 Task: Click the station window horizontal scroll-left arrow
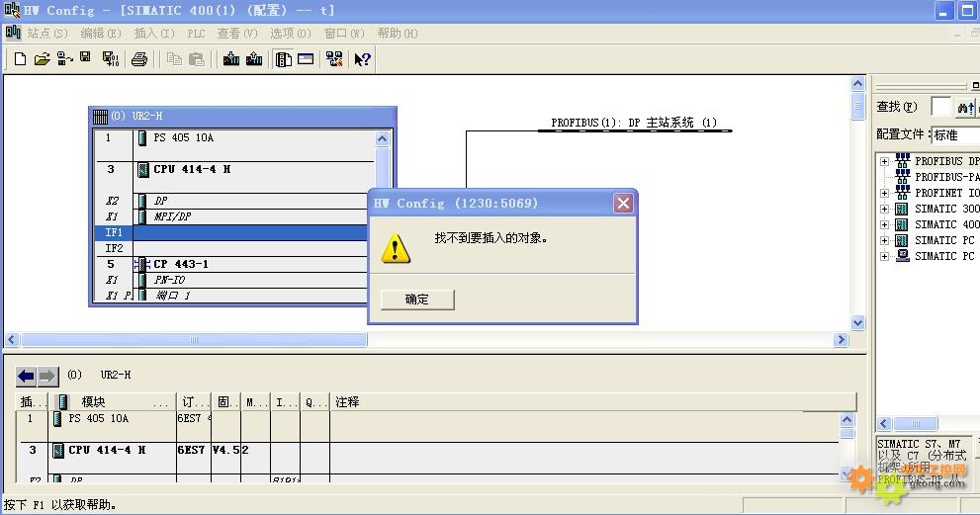[11, 339]
